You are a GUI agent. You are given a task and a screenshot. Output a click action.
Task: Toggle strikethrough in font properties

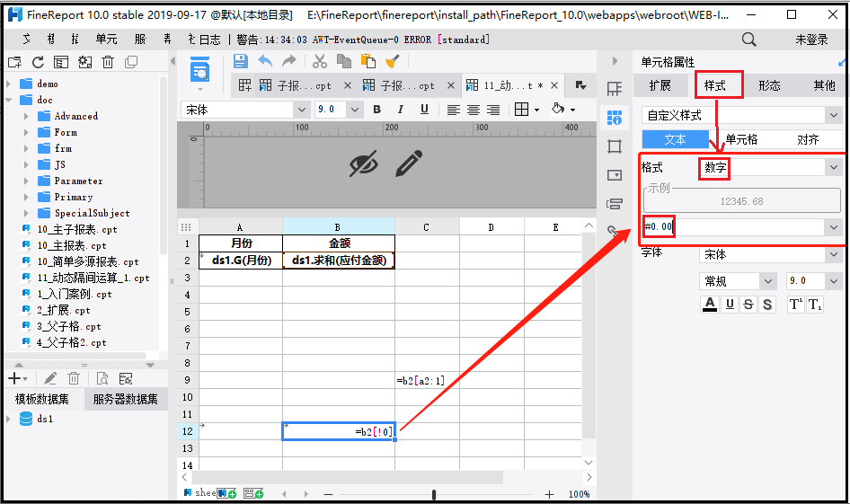(748, 305)
